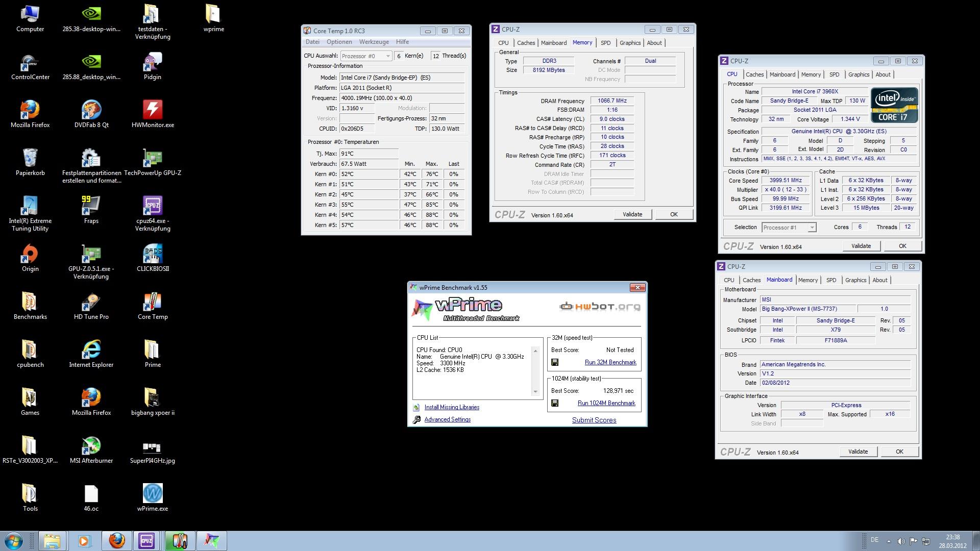Viewport: 980px width, 551px height.
Task: Click the Tj. Max 91°C field in Core Temp
Action: [369, 154]
